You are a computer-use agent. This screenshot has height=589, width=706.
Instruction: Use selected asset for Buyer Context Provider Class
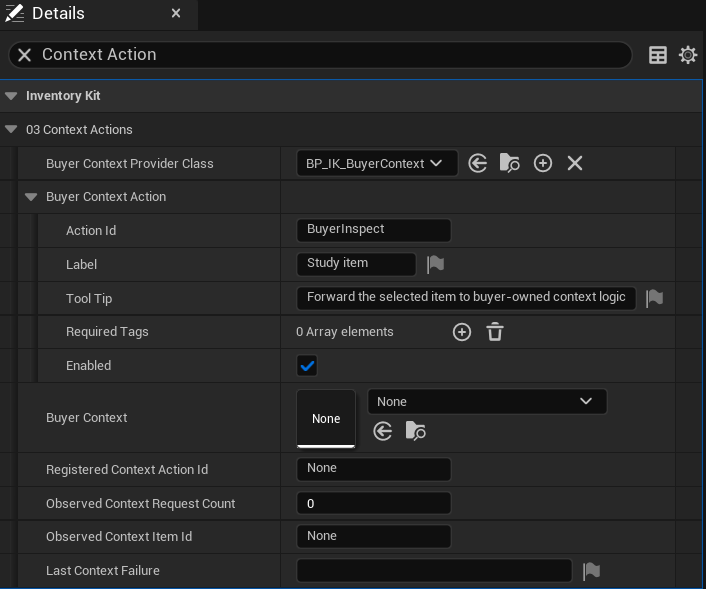[x=477, y=163]
